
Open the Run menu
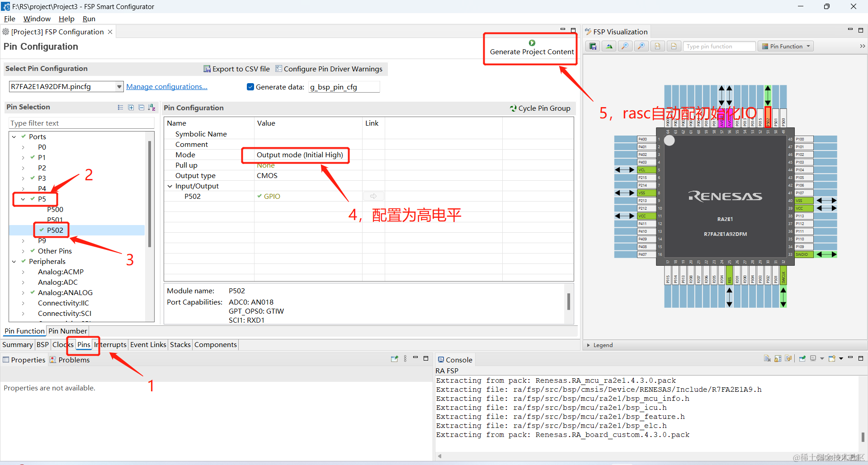[89, 19]
